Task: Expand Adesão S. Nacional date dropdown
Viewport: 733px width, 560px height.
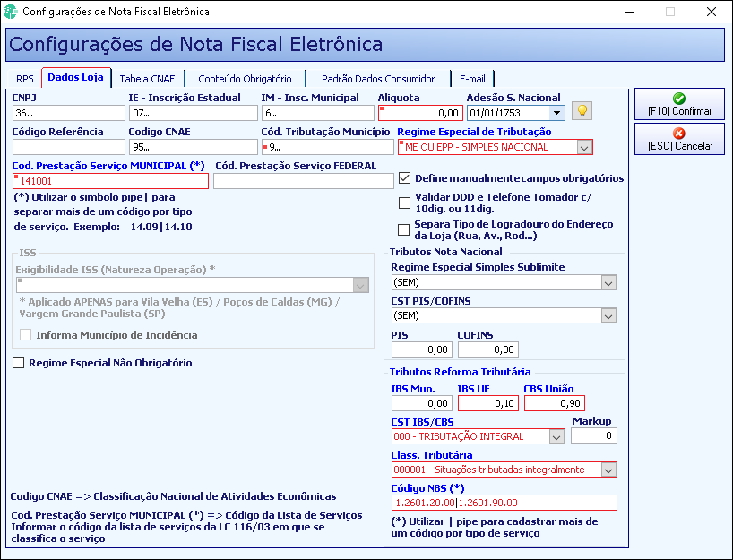Action: 556,113
